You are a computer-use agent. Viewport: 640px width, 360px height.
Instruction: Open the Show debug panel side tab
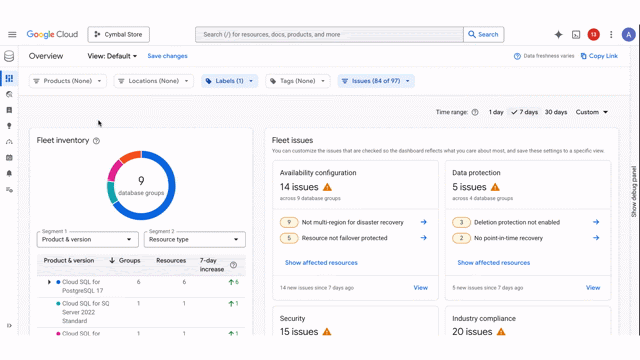(634, 191)
